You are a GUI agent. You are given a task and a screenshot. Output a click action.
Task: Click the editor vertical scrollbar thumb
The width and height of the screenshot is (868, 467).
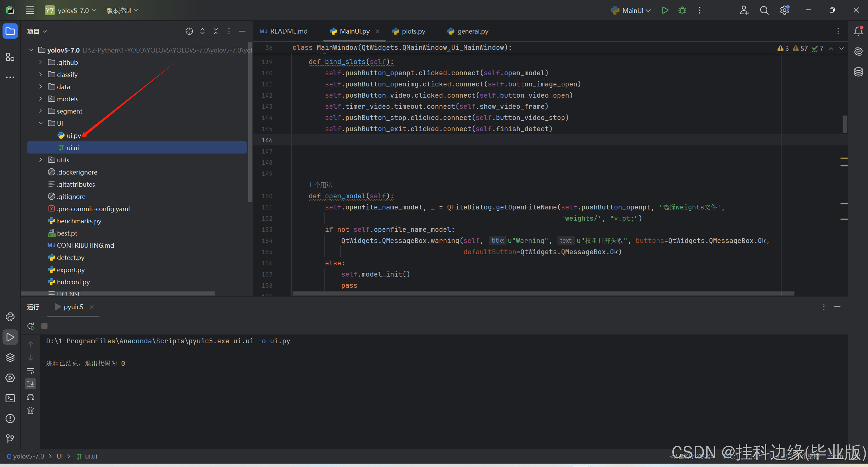845,124
